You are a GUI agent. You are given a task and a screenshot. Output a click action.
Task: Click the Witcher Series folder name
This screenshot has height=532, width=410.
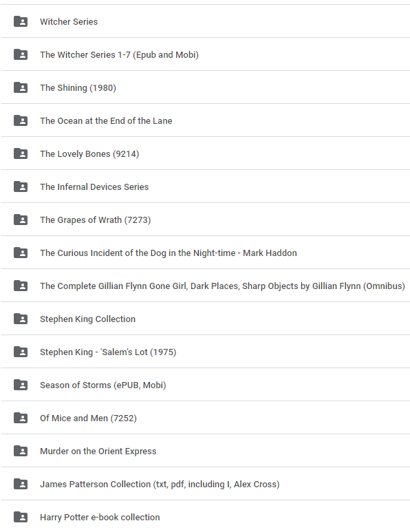click(x=69, y=22)
